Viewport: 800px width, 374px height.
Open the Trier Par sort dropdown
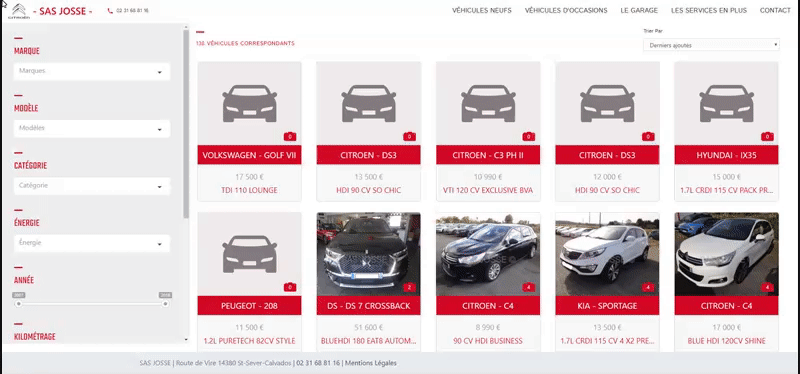click(711, 45)
